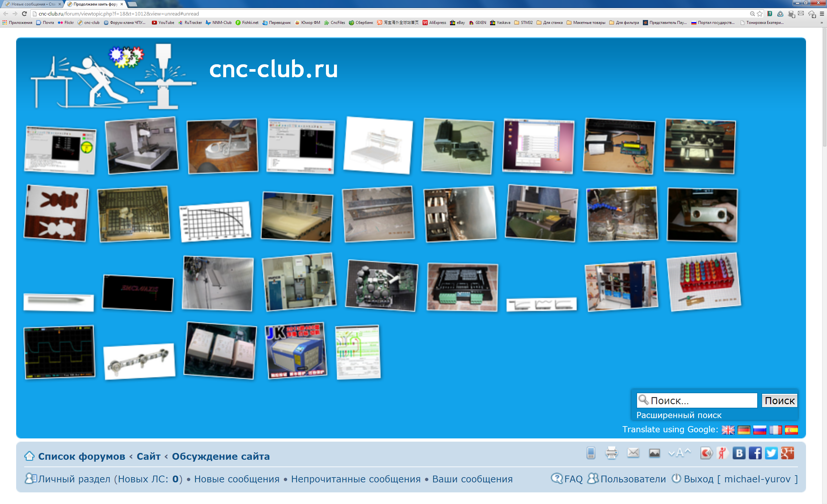Screen dimensions: 827x504
Task: Open the Непрочитанные сообщения link
Action: (355, 479)
